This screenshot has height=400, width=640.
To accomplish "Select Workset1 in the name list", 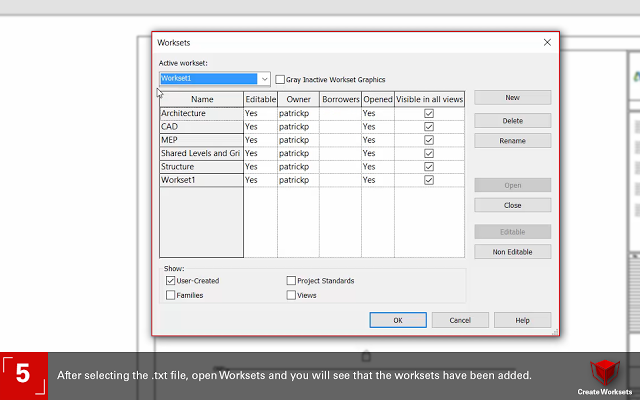I will [x=202, y=180].
